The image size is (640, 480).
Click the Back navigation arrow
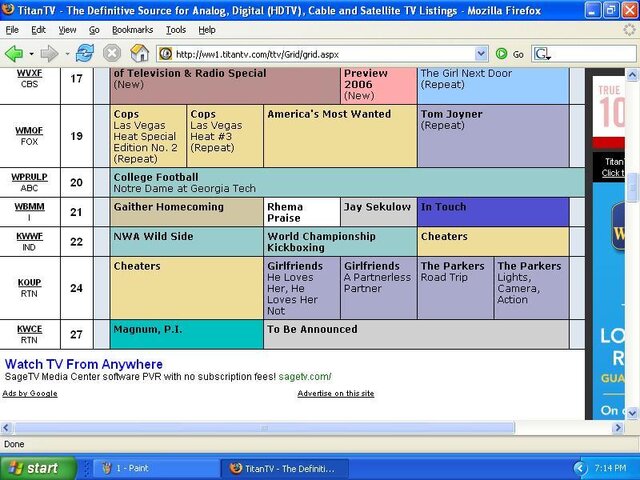point(13,53)
